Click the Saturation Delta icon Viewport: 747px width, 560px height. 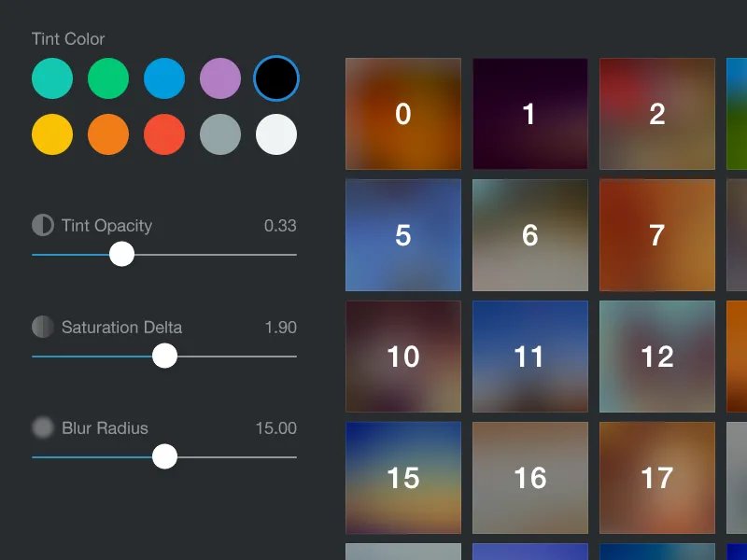[43, 327]
